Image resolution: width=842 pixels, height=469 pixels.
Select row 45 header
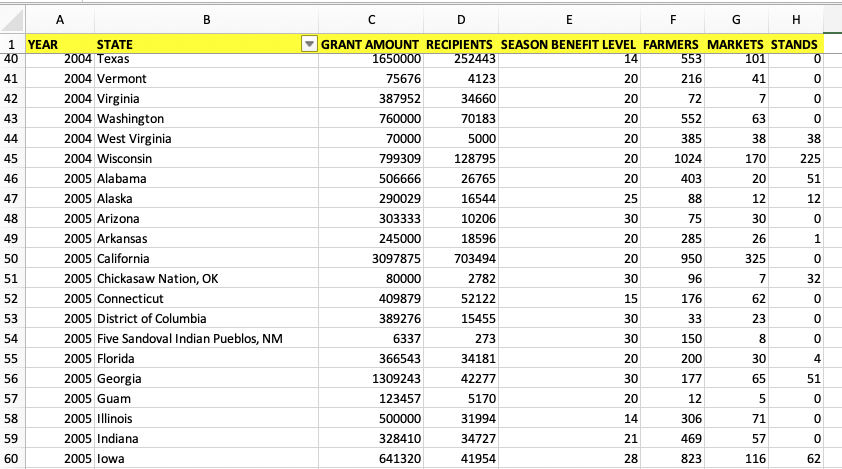[11, 159]
